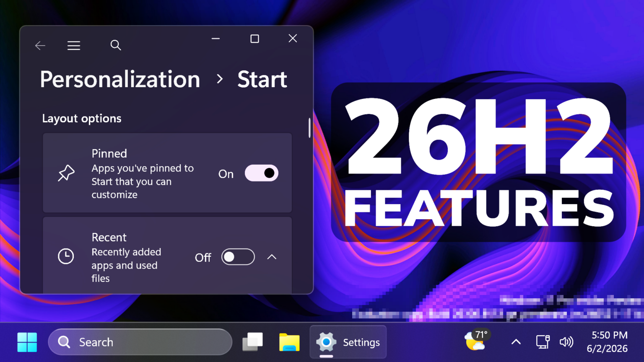Go to Personalization in the breadcrumb

tap(120, 79)
